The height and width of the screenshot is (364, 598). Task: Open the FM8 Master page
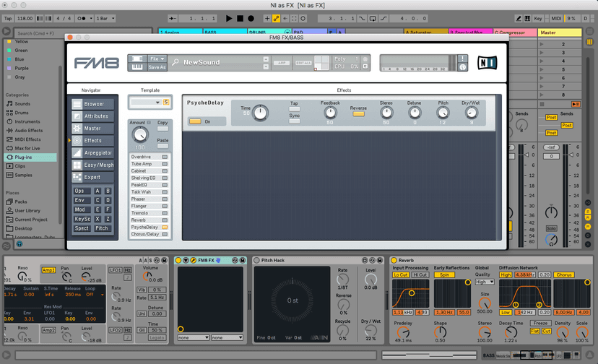click(92, 129)
